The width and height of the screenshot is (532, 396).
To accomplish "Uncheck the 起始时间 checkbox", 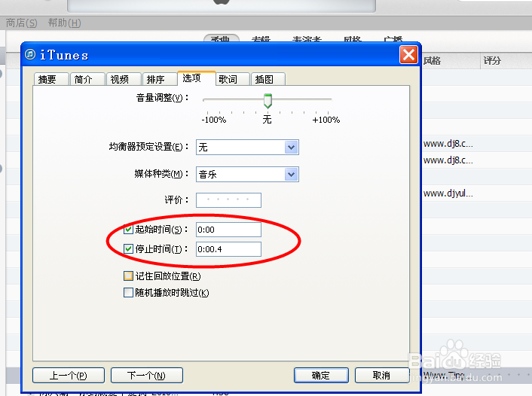I will (128, 230).
